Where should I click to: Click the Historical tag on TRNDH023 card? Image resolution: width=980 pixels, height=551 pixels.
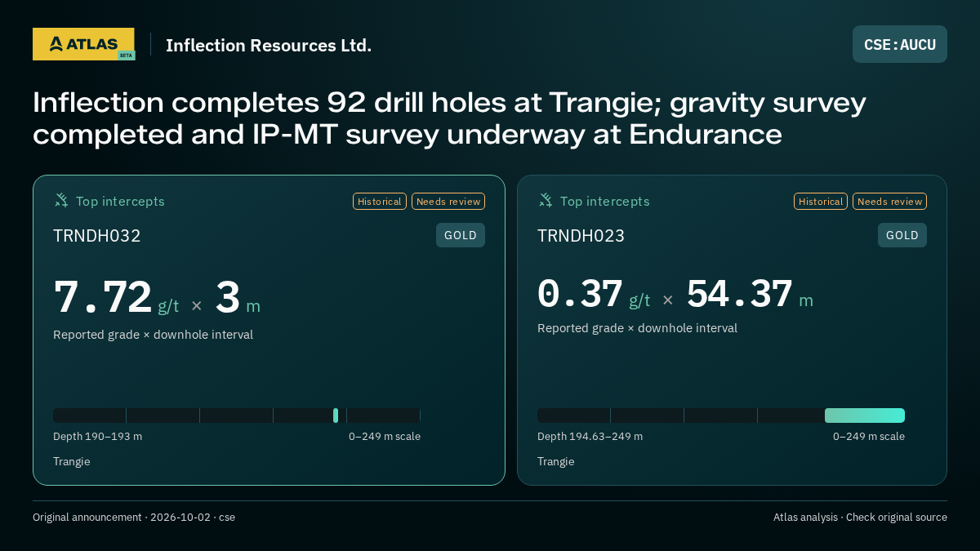(821, 202)
